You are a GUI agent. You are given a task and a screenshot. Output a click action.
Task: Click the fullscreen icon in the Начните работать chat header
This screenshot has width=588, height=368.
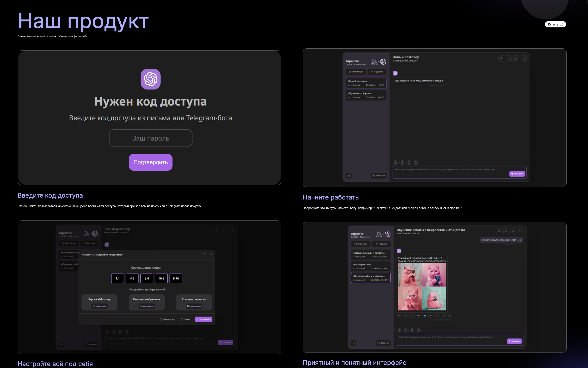pyautogui.click(x=523, y=58)
